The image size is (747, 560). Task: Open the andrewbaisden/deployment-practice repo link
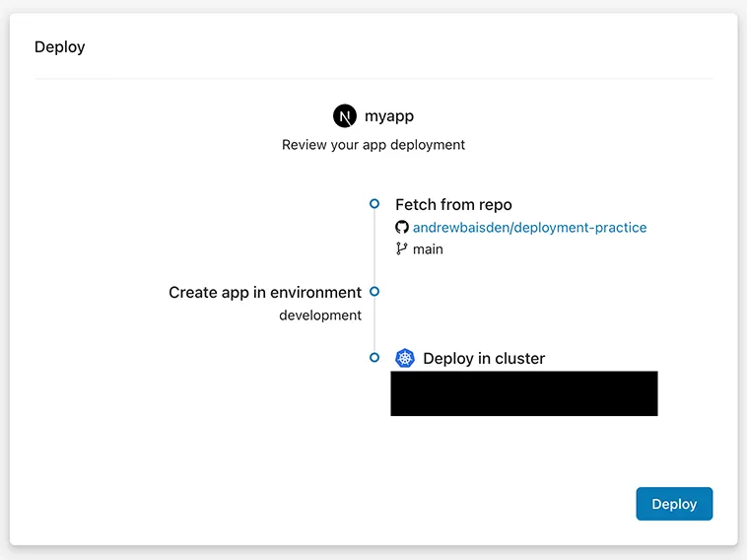[530, 228]
